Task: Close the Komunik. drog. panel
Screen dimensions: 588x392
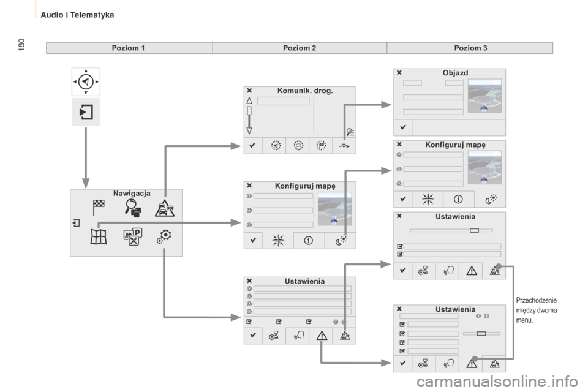Action: pos(249,91)
